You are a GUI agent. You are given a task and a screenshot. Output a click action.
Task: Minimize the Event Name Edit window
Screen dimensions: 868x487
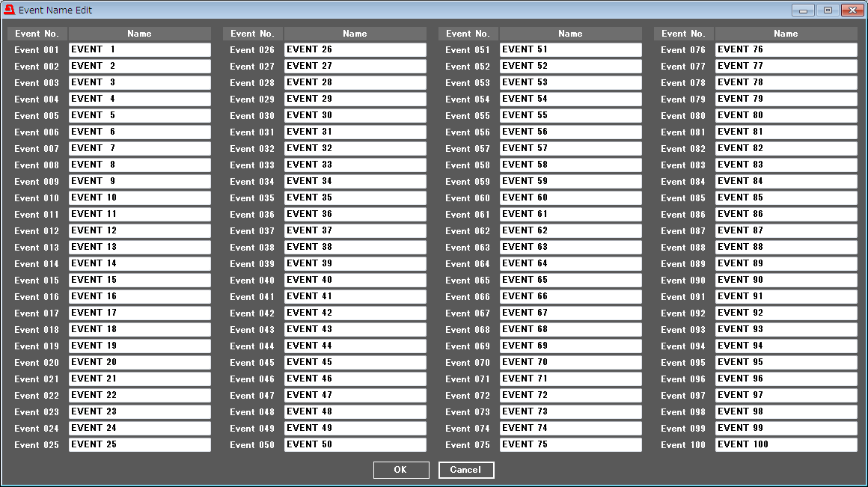803,10
